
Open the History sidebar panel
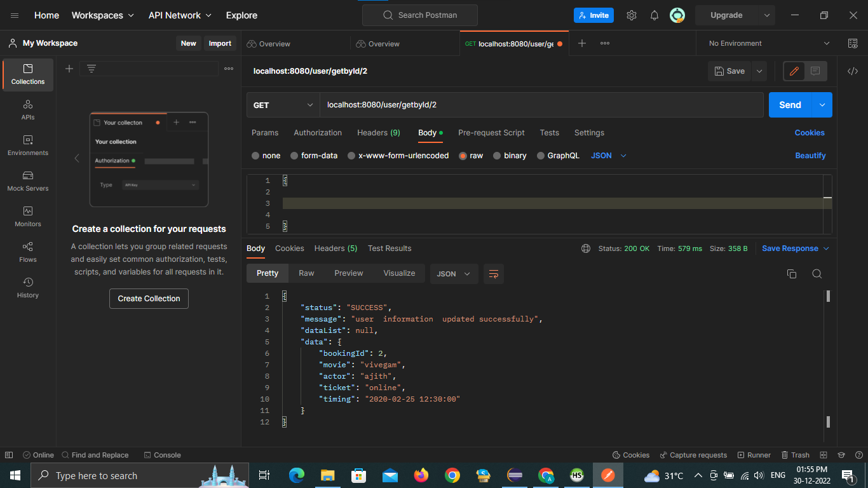28,288
